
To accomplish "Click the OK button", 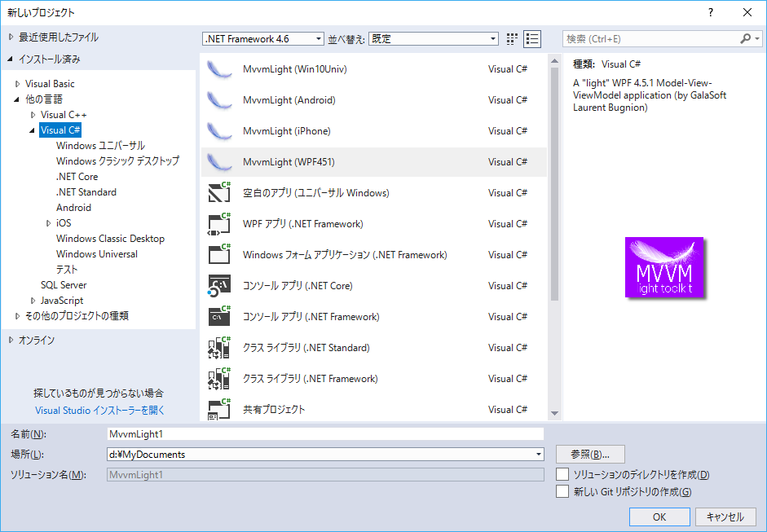I will click(x=659, y=517).
